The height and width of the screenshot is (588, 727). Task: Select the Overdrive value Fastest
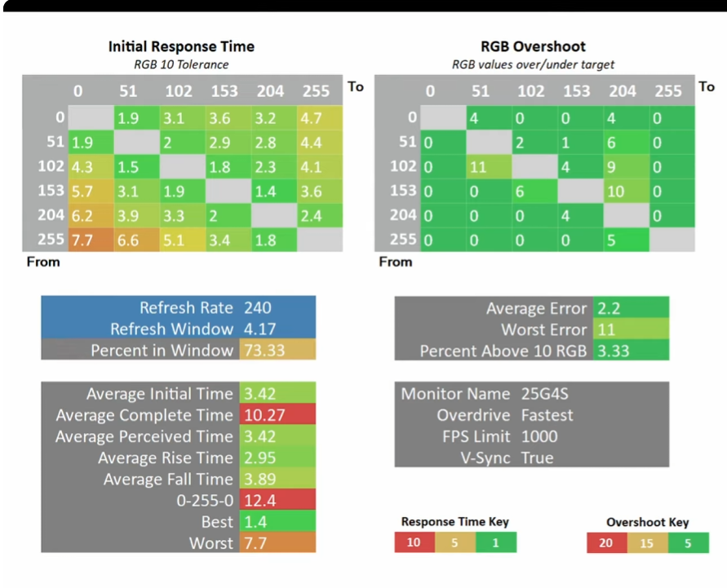[547, 415]
